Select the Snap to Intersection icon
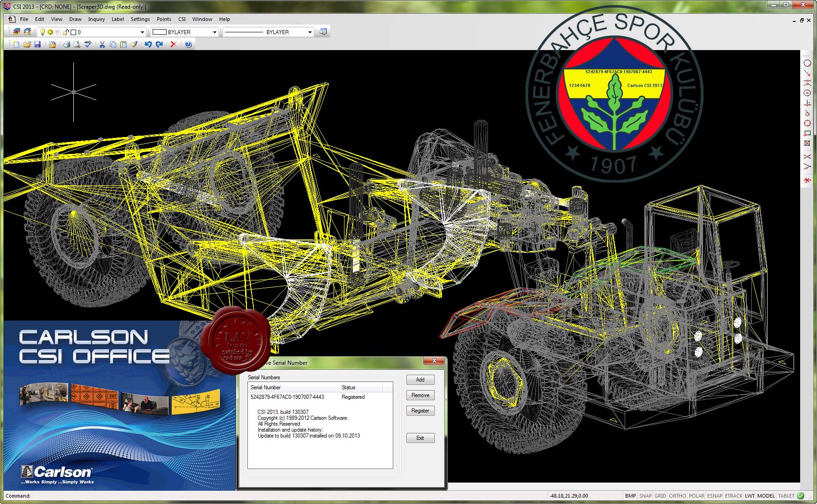 click(807, 157)
